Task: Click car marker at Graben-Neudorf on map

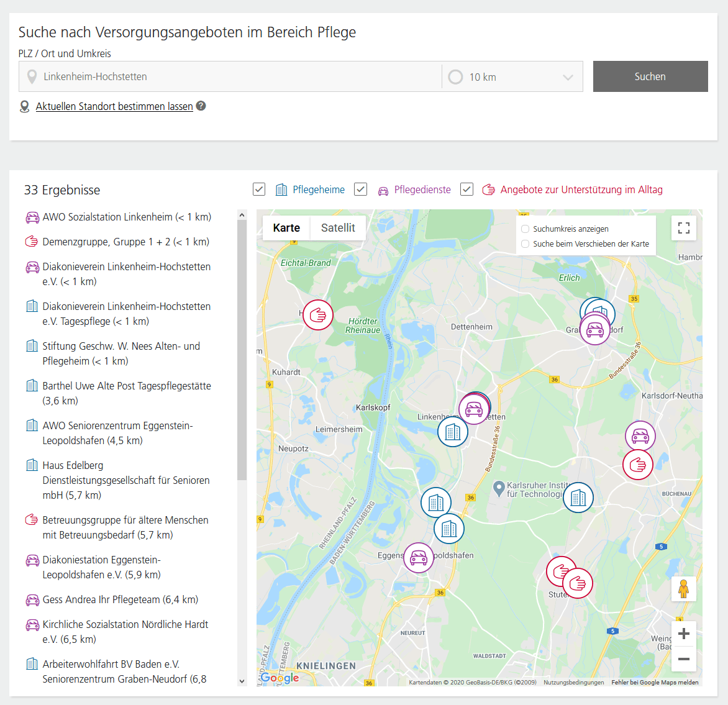Action: (x=594, y=330)
